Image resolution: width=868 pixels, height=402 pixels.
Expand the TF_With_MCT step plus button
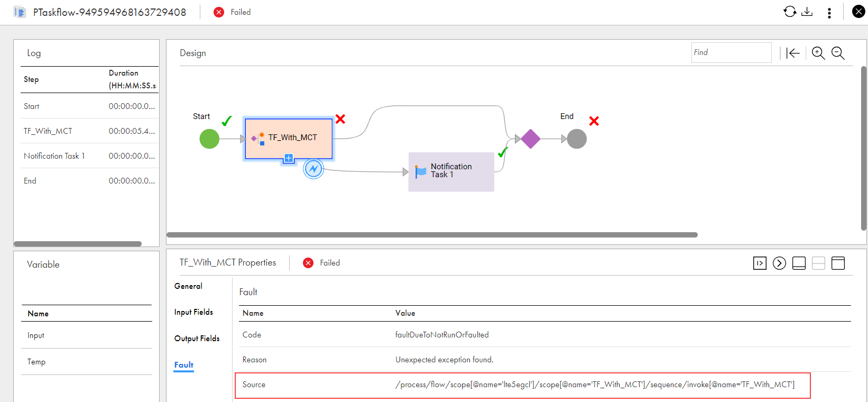tap(289, 158)
